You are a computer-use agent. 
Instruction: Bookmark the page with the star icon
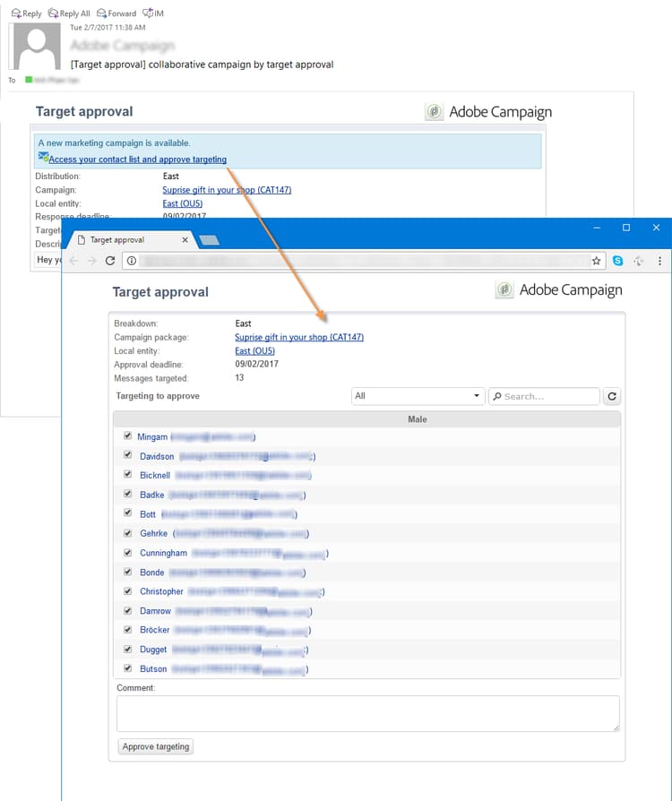596,261
